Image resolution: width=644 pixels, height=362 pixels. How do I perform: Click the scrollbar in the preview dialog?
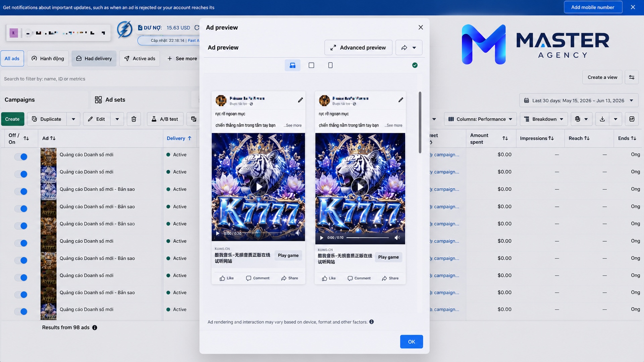point(420,122)
